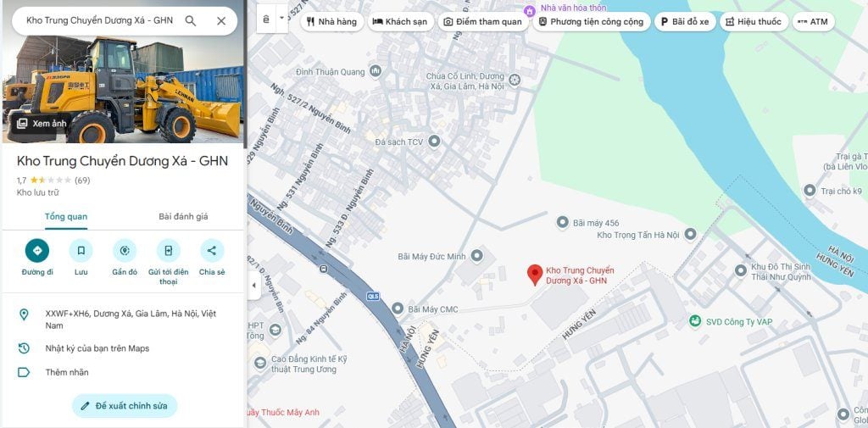Toggle the Hiệu thuốc filter chip

[x=754, y=22]
